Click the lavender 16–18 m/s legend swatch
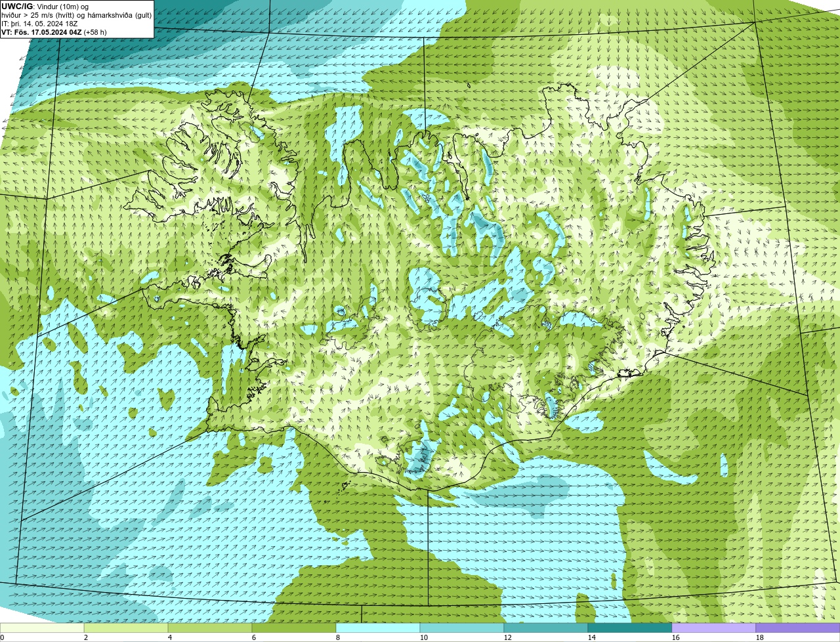This screenshot has height=642, width=840. click(x=714, y=628)
